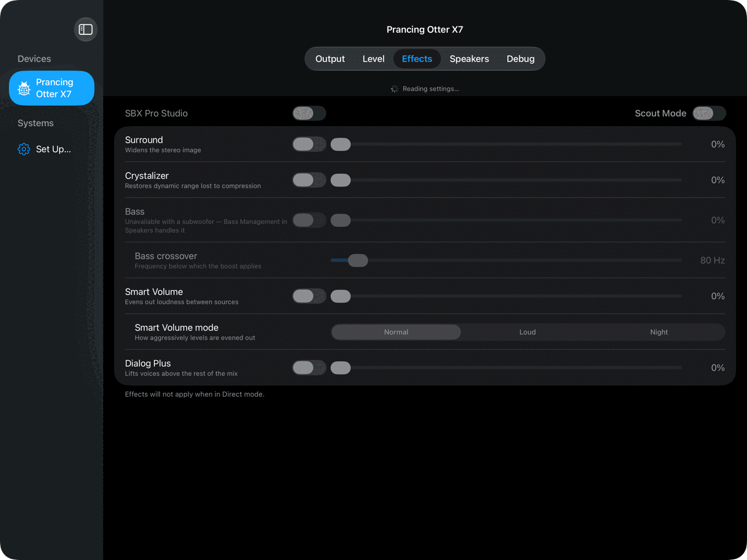747x560 pixels.
Task: Click the Devices section header
Action: 34,59
